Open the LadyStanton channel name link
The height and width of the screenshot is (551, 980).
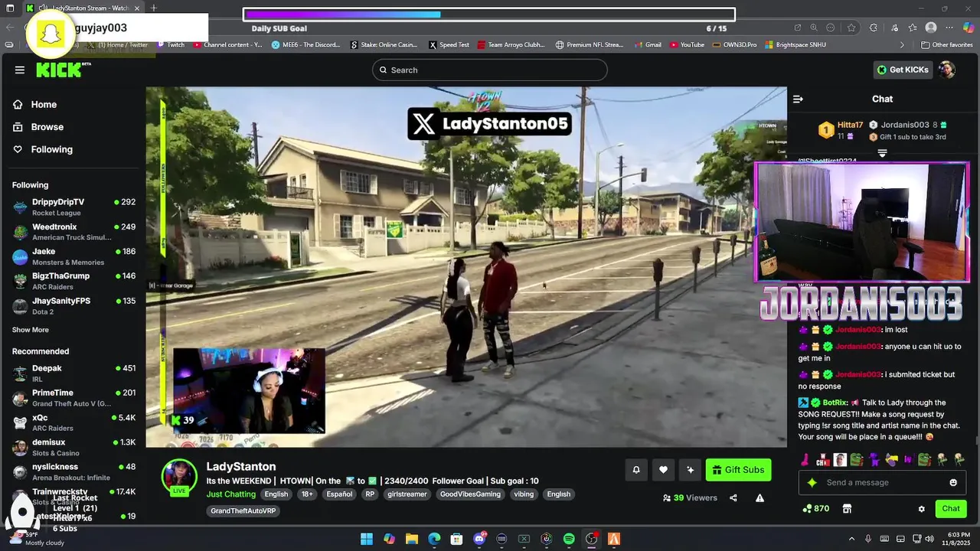[241, 466]
